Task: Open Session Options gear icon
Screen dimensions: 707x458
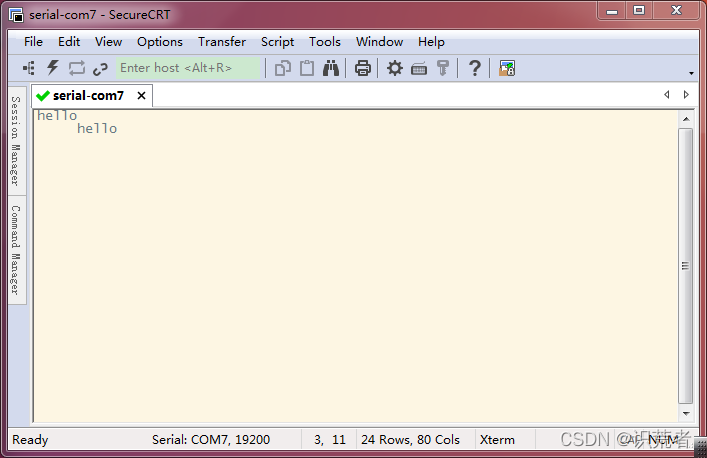Action: point(395,69)
